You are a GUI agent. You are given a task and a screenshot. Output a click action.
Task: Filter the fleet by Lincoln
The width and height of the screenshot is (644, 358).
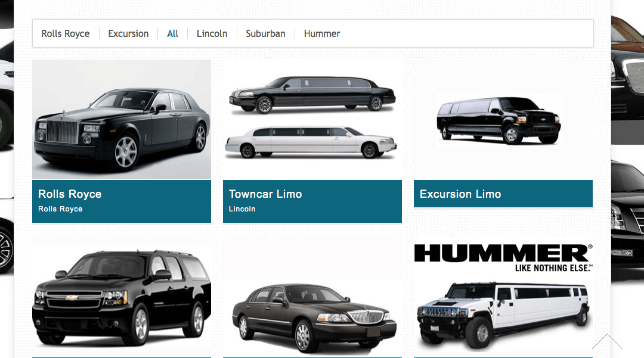pyautogui.click(x=212, y=33)
